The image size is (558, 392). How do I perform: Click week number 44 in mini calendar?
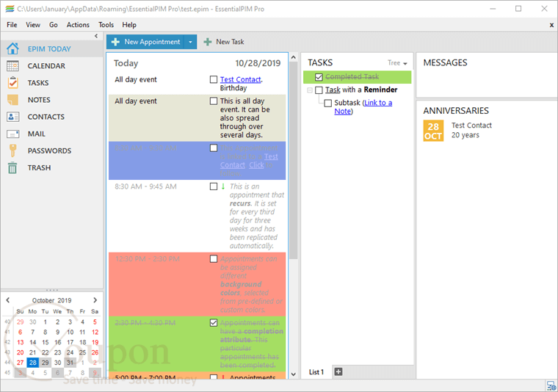(7, 363)
